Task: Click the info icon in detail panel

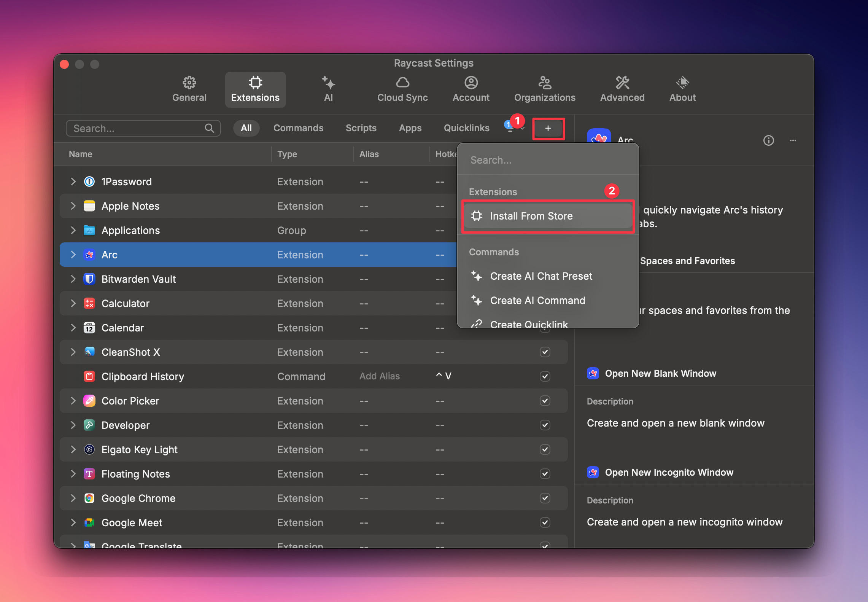Action: click(x=768, y=140)
